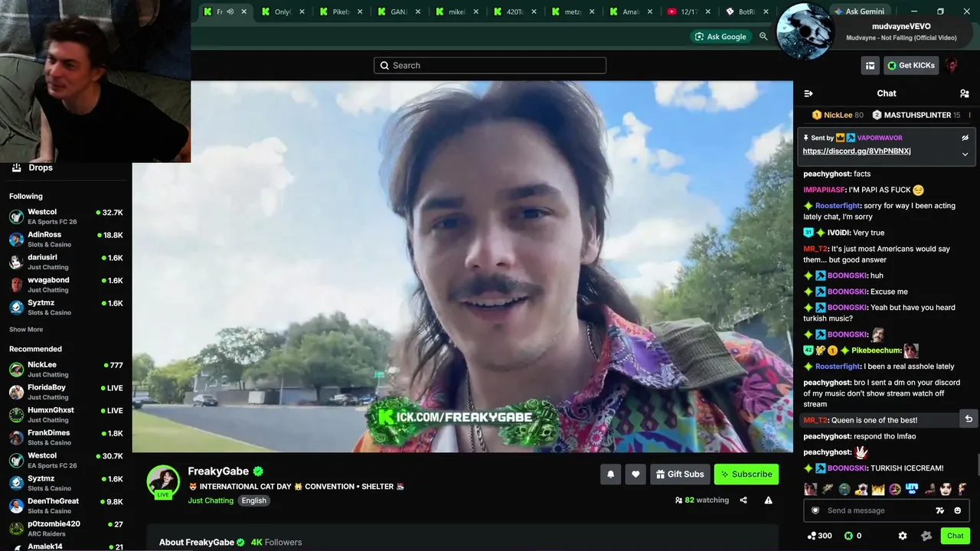Viewport: 980px width, 551px height.
Task: Click NickLee in Recommended list
Action: [x=66, y=370]
